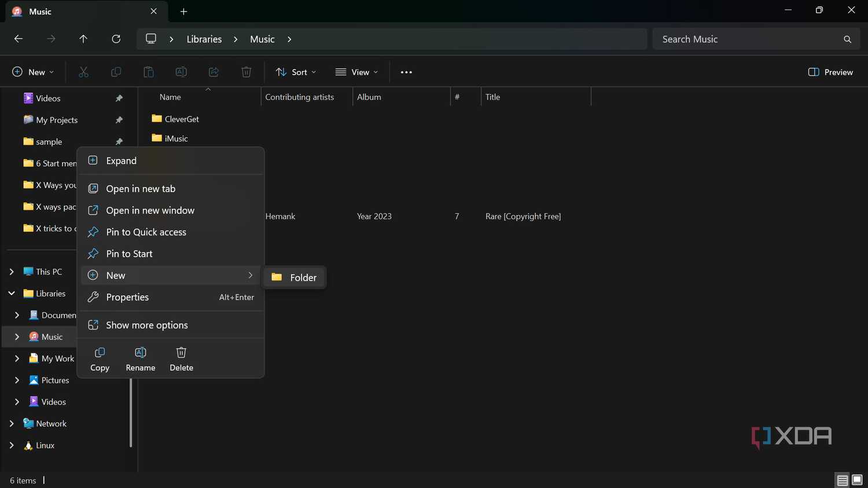Select Folder in the New submenu
The height and width of the screenshot is (488, 868).
[x=295, y=278]
